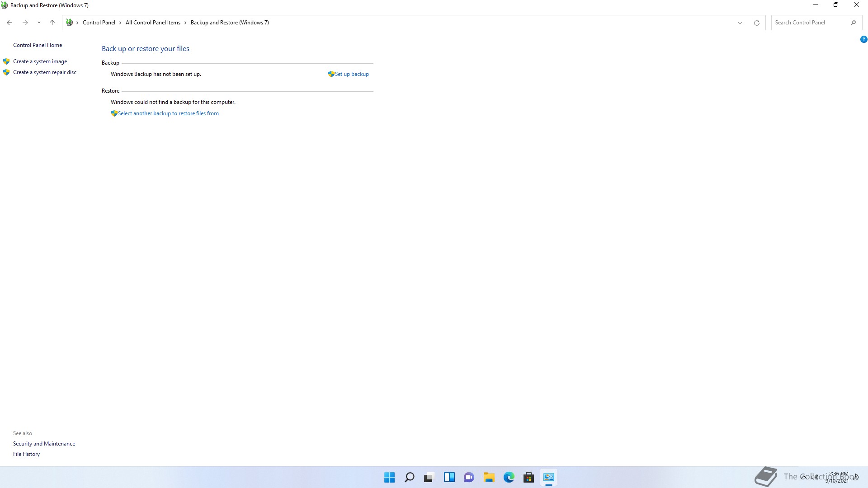The height and width of the screenshot is (488, 868).
Task: Open address bar history dropdown
Action: pos(740,23)
